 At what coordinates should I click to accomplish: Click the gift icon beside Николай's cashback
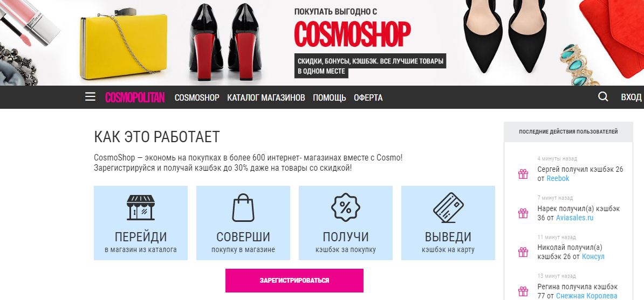[x=523, y=252]
